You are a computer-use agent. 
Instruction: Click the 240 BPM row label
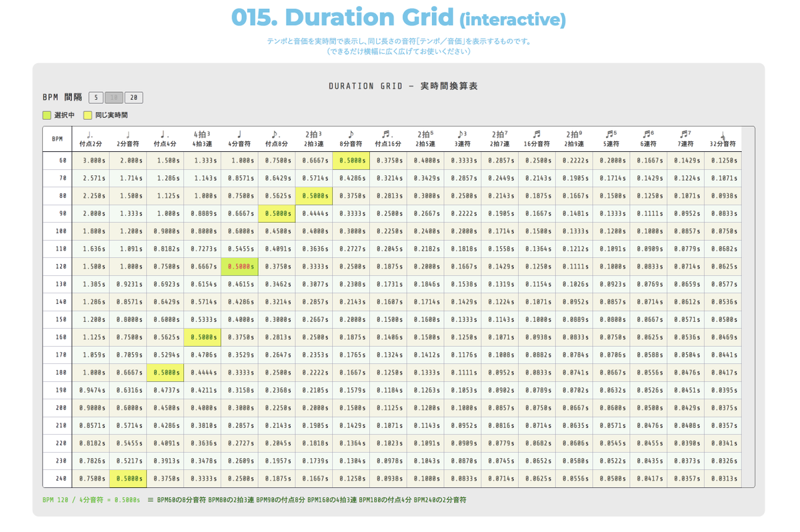coord(57,479)
